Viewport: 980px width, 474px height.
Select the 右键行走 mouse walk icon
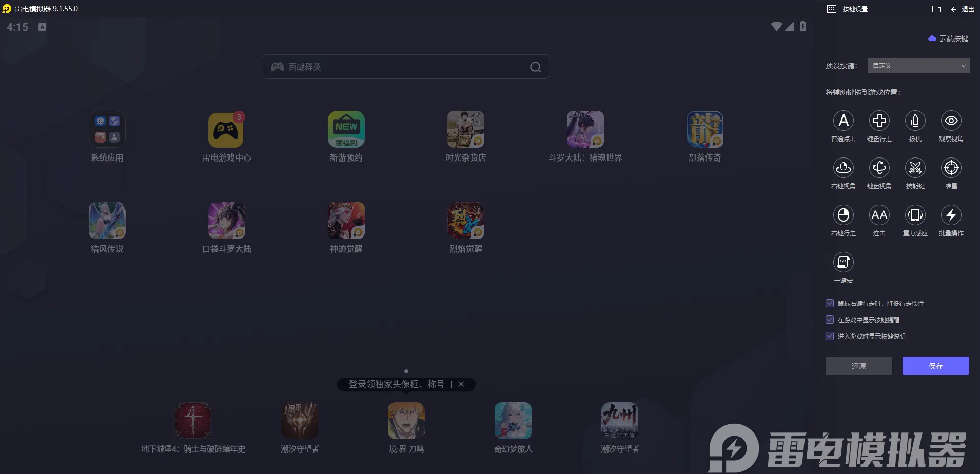844,215
